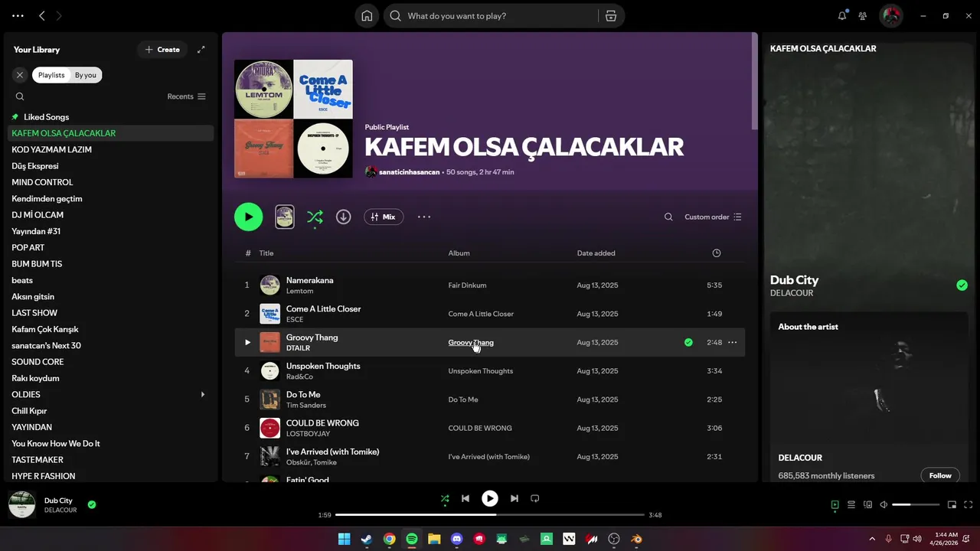Viewport: 980px width, 551px height.
Task: Show hidden system tray icons
Action: [871, 539]
